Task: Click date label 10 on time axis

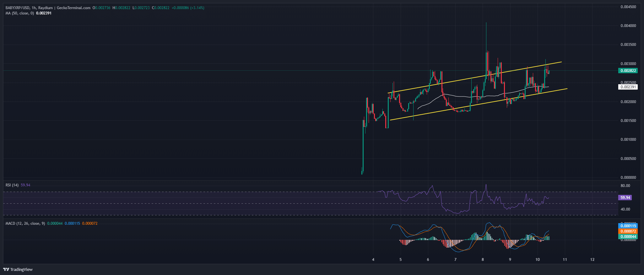Action: pyautogui.click(x=538, y=260)
